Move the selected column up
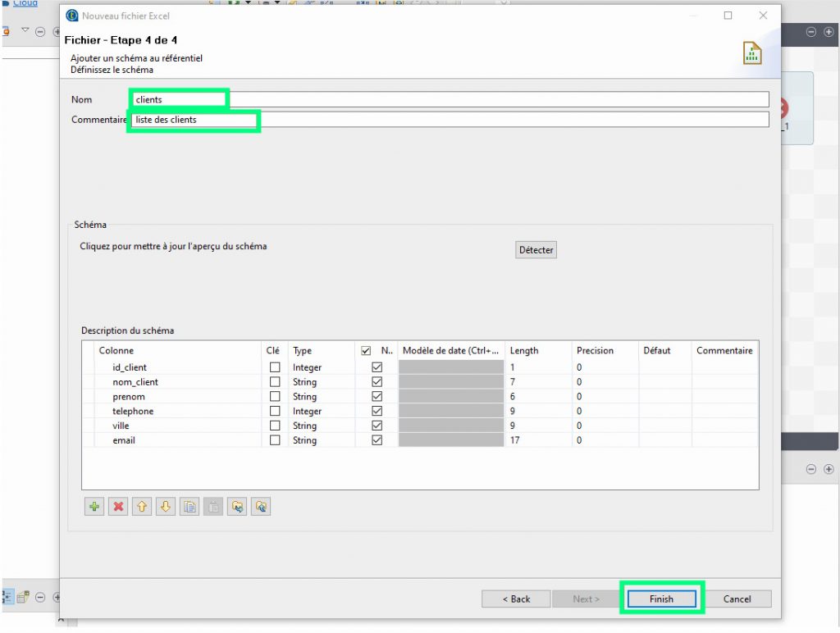Image resolution: width=840 pixels, height=633 pixels. 142,507
